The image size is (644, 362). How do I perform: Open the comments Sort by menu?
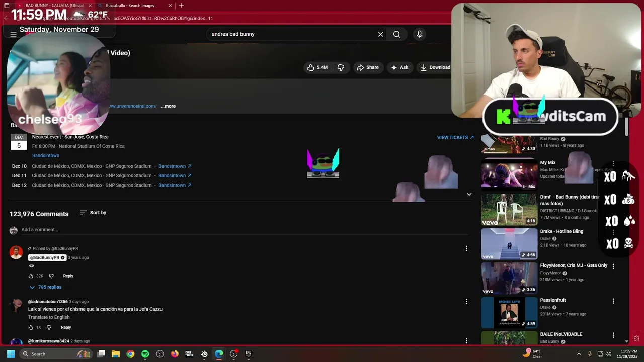click(93, 213)
